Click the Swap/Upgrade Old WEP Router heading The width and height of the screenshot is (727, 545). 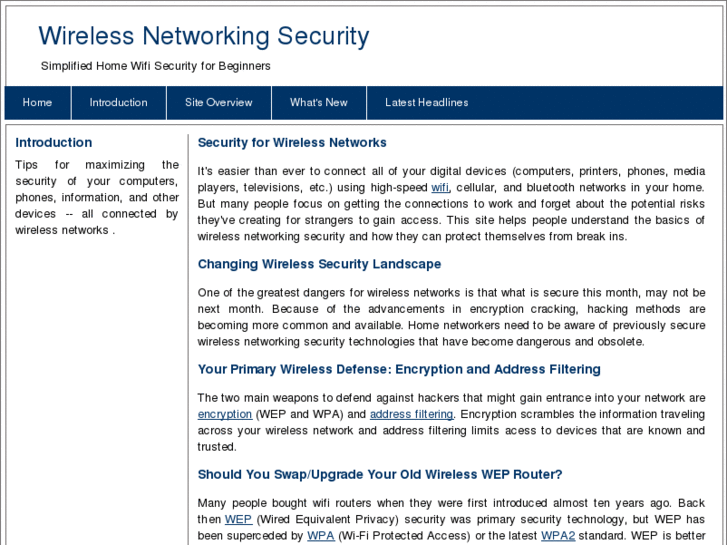point(380,475)
